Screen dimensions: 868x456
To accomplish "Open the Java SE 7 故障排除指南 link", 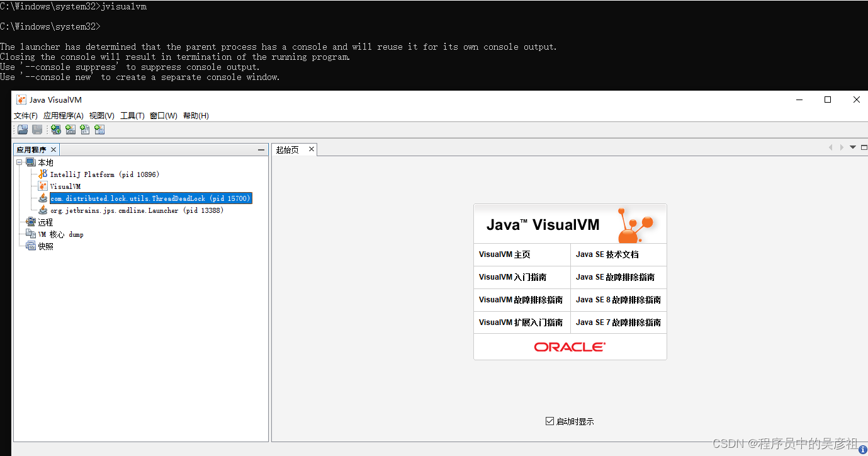I will pyautogui.click(x=618, y=322).
